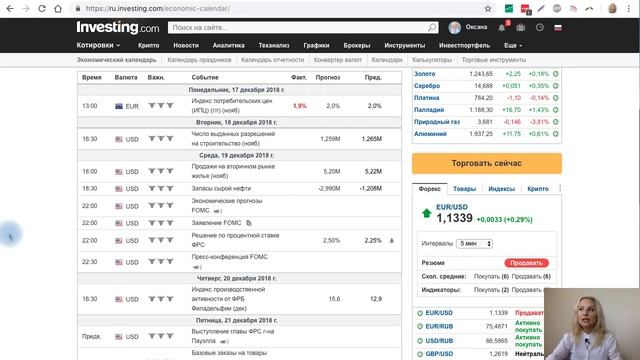Open notifications bell icon
The image size is (640, 360).
click(x=502, y=27)
